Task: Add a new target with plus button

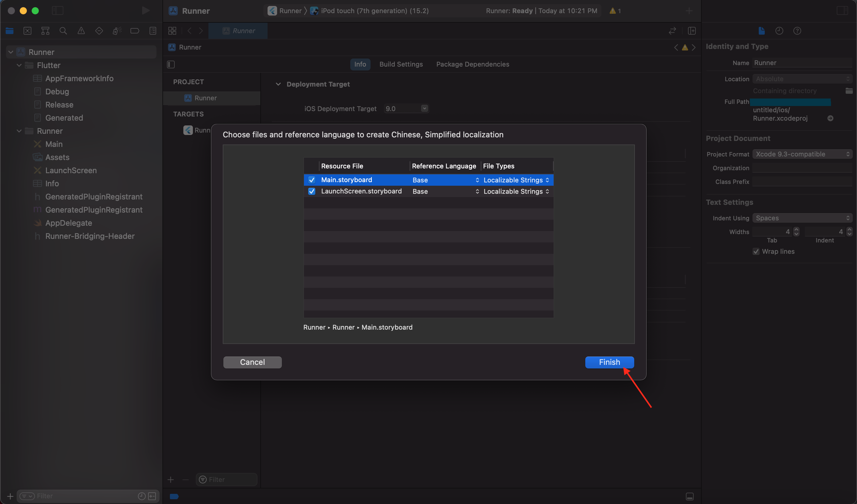Action: 171,480
